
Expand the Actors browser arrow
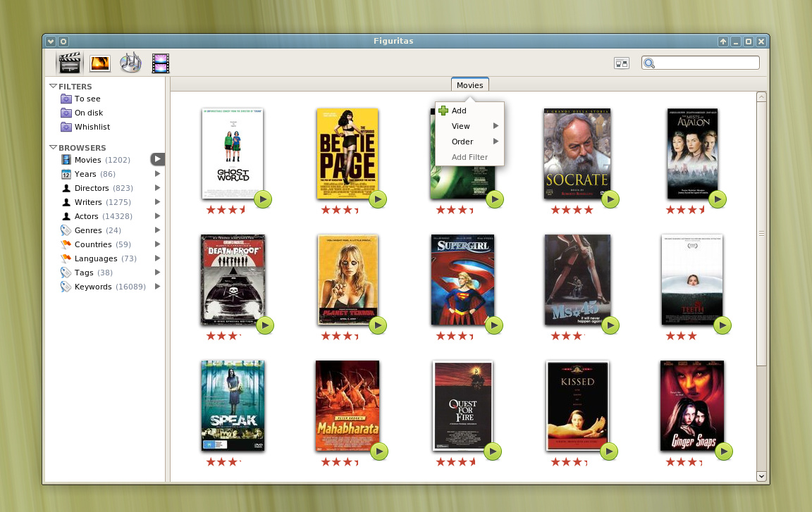[x=157, y=216]
